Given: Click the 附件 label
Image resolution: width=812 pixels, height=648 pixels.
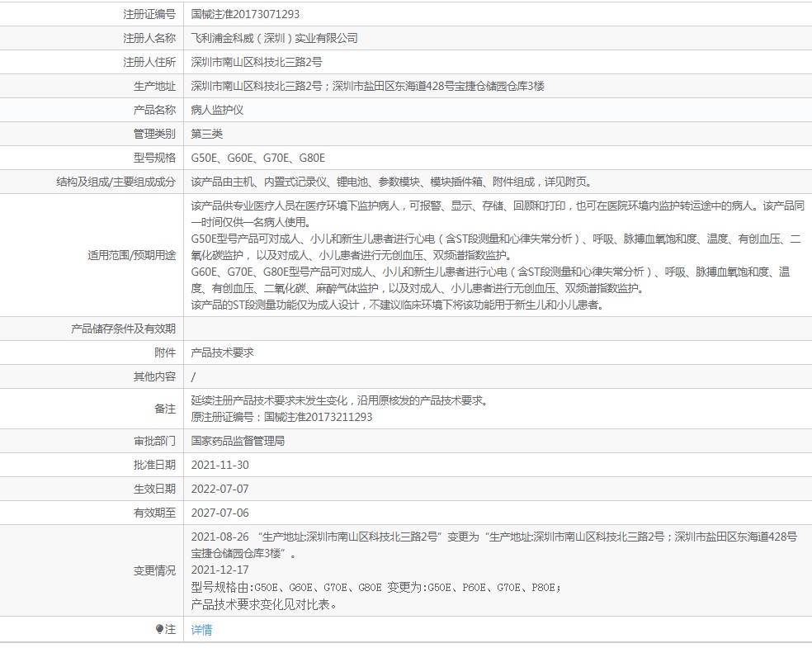Looking at the screenshot, I should coord(165,352).
